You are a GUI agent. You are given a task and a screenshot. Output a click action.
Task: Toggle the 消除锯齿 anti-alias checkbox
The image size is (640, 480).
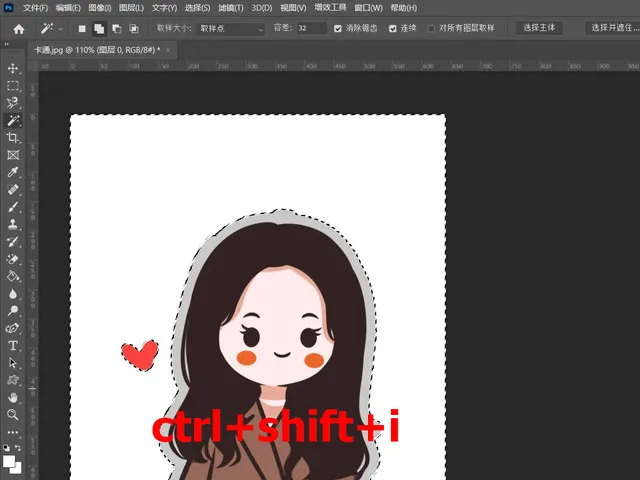(338, 29)
